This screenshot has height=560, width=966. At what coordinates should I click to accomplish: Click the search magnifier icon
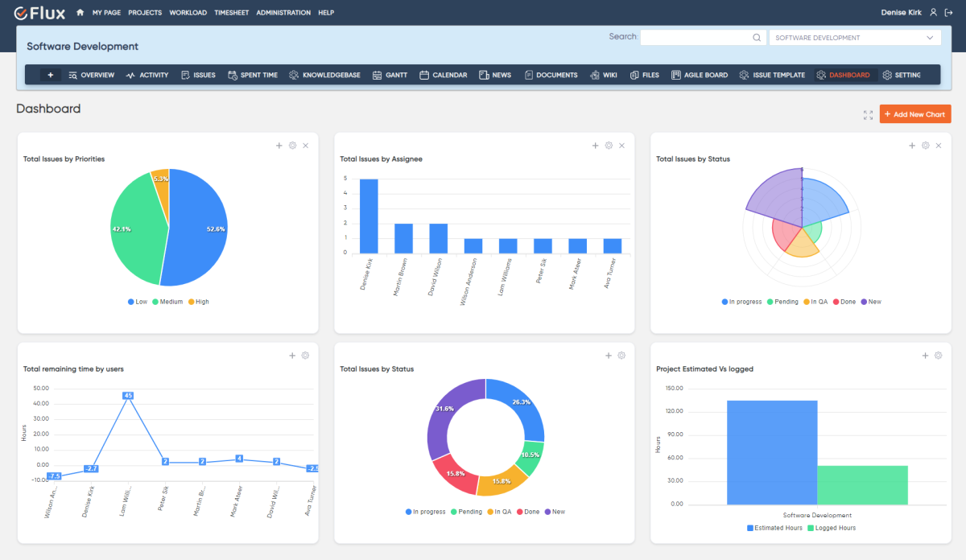pyautogui.click(x=757, y=37)
